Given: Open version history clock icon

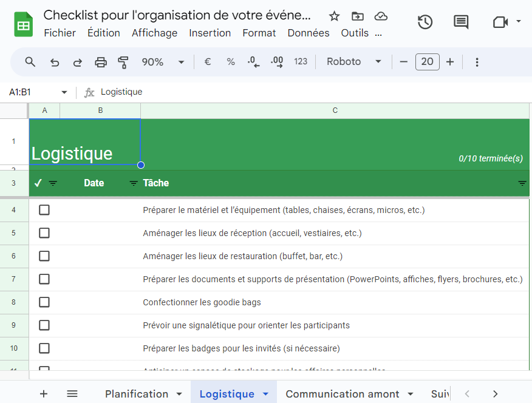Looking at the screenshot, I should (x=425, y=22).
